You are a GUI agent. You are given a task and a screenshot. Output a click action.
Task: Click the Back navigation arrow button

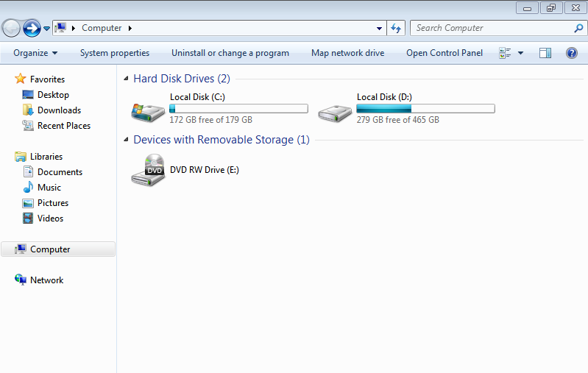11,28
